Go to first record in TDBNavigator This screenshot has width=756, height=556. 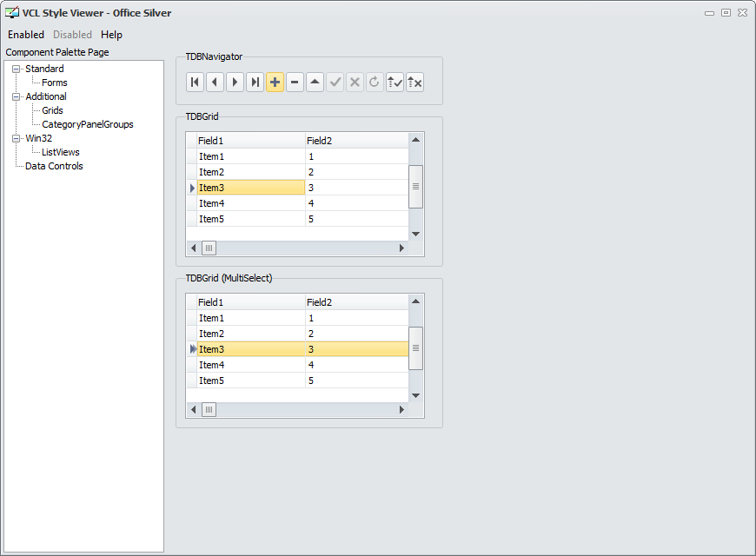coord(195,83)
